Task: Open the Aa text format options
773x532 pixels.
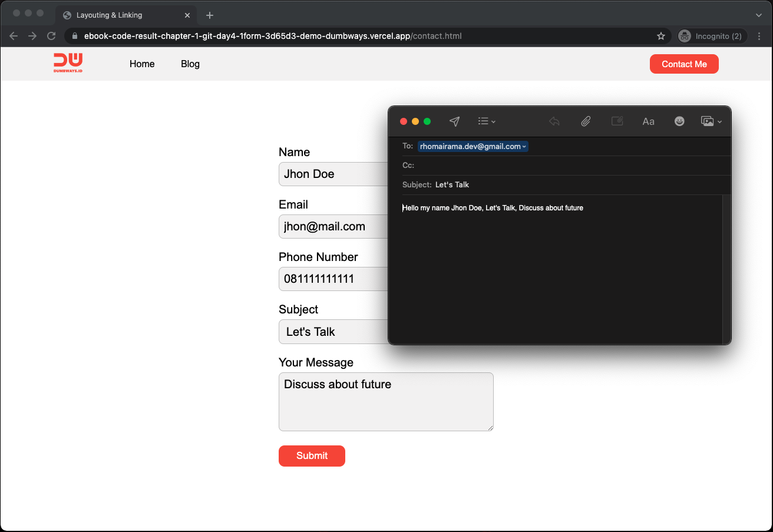Action: tap(648, 121)
